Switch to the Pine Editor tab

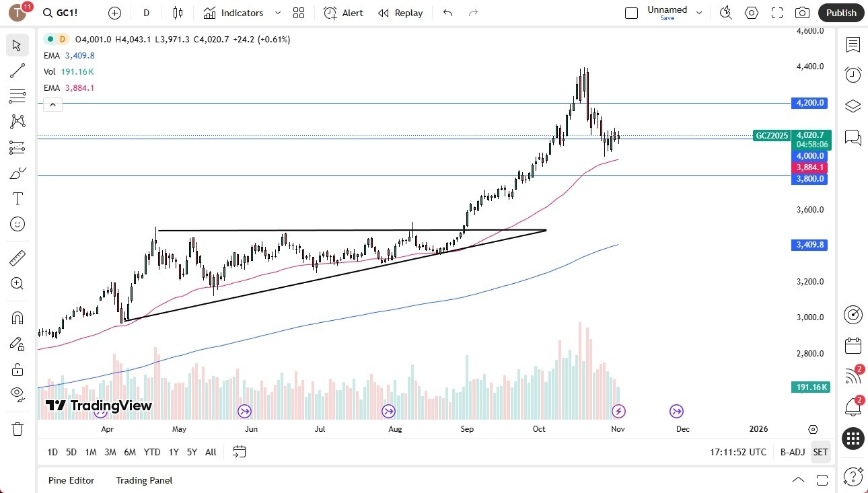(x=71, y=480)
